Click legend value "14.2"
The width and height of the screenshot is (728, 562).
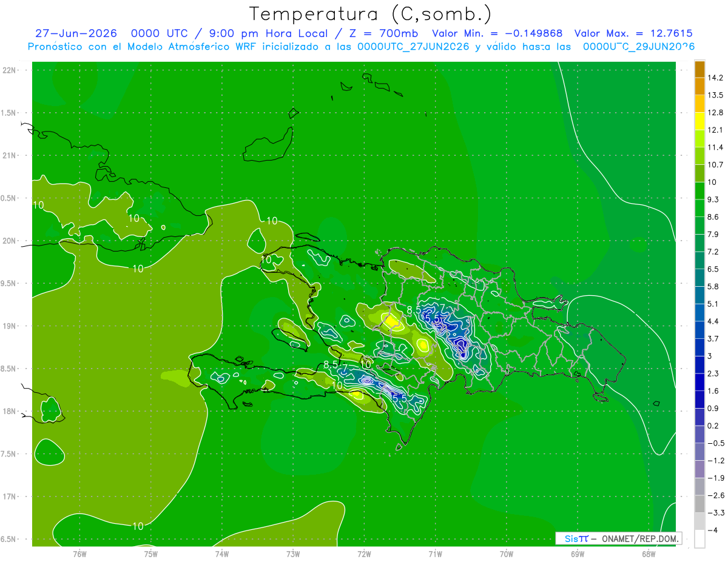(x=716, y=78)
